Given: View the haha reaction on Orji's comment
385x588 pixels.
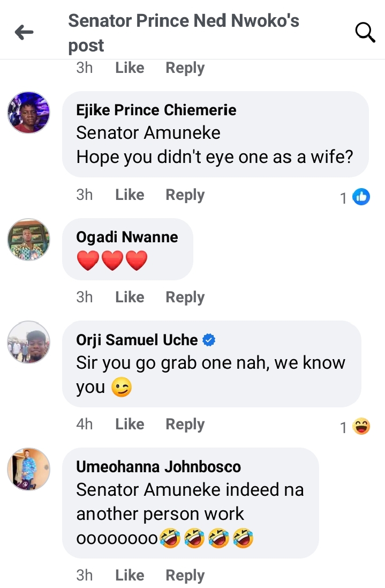Looking at the screenshot, I should coord(361,427).
